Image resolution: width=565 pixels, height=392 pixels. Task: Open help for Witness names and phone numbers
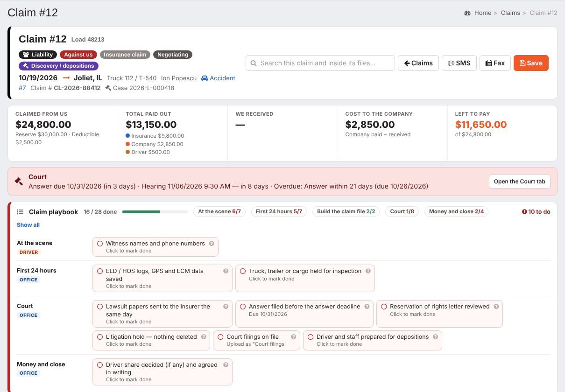click(212, 244)
